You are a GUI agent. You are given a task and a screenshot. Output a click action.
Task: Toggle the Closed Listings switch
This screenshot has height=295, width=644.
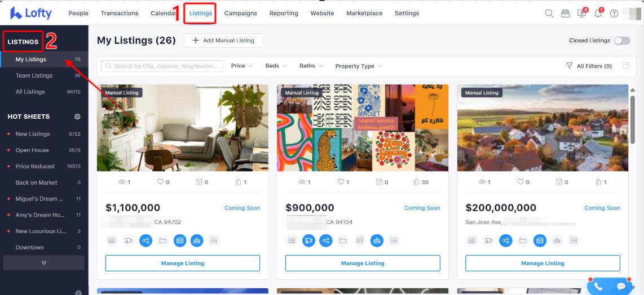(622, 41)
